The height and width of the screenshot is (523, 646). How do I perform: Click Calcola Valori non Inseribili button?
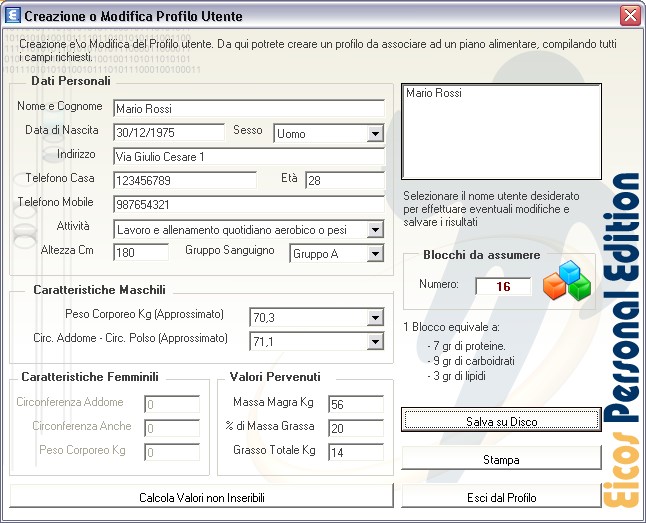(x=201, y=497)
